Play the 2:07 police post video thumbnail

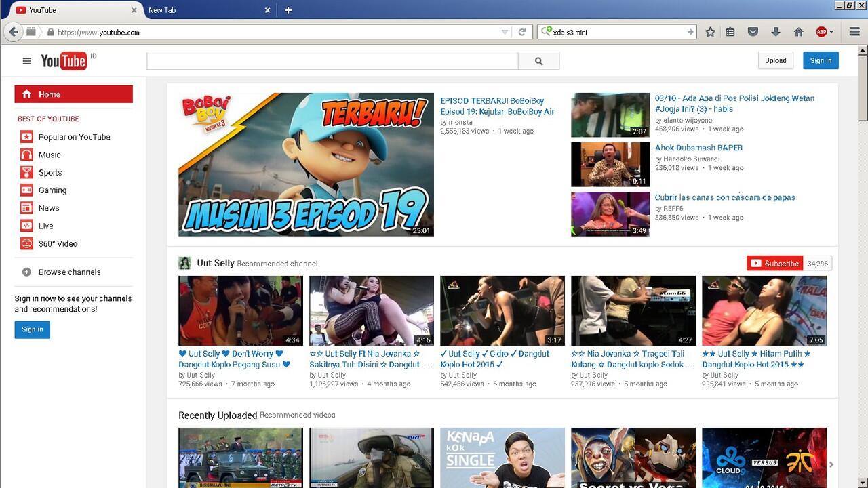point(610,115)
